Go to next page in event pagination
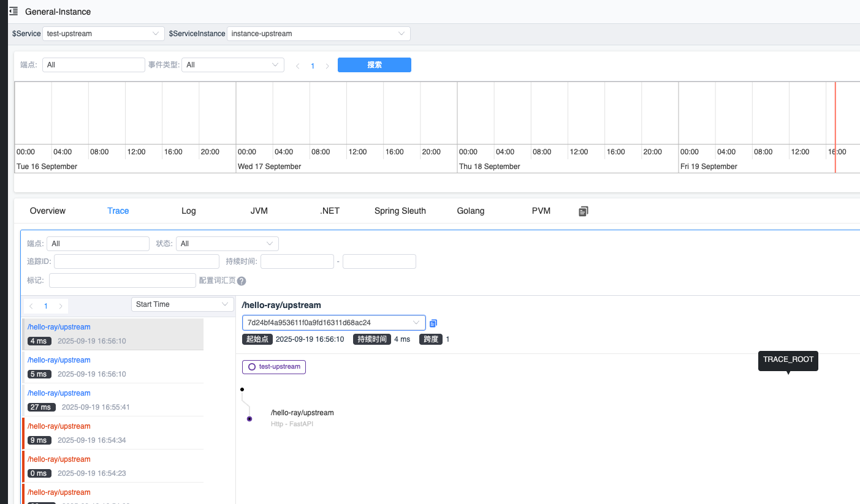 pyautogui.click(x=327, y=66)
